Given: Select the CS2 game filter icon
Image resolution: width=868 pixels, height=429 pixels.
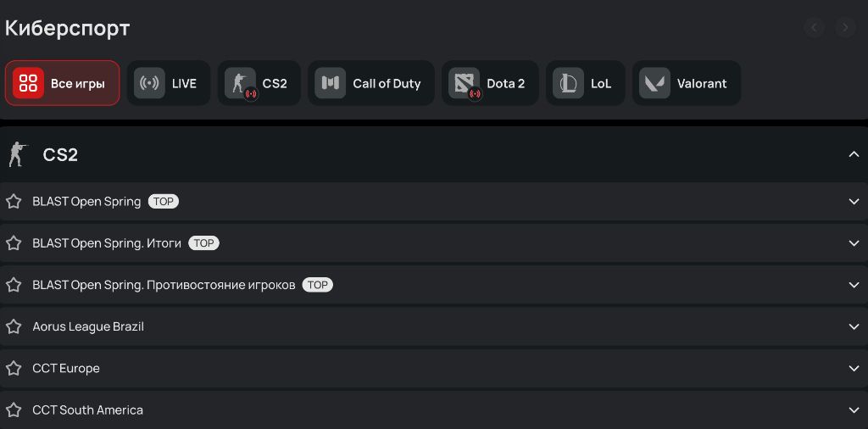Looking at the screenshot, I should (x=240, y=83).
